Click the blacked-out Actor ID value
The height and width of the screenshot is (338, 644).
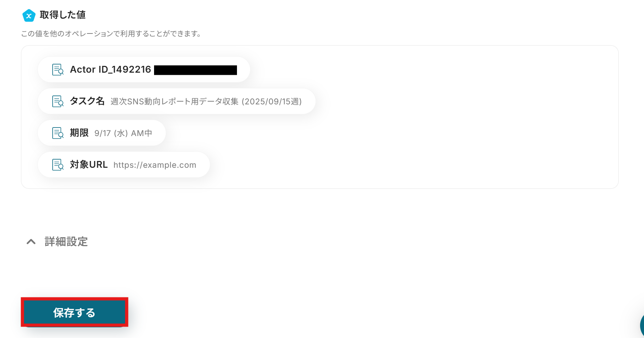tap(195, 70)
